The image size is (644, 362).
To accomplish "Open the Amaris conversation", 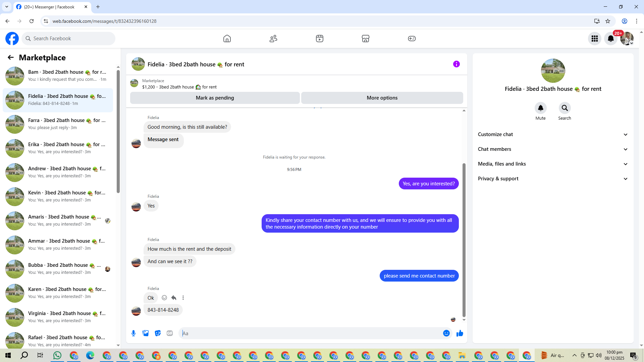I will [x=58, y=221].
